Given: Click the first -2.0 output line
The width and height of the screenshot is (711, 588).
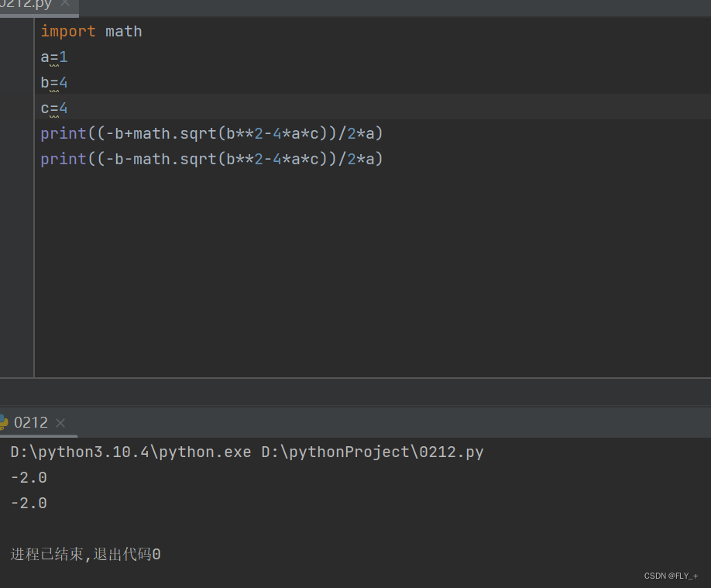Looking at the screenshot, I should pos(28,477).
